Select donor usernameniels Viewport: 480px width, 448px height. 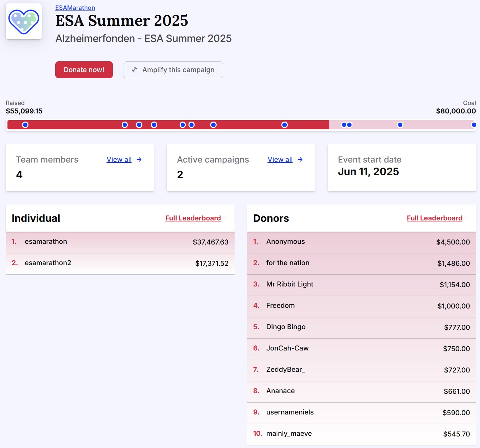coord(361,413)
